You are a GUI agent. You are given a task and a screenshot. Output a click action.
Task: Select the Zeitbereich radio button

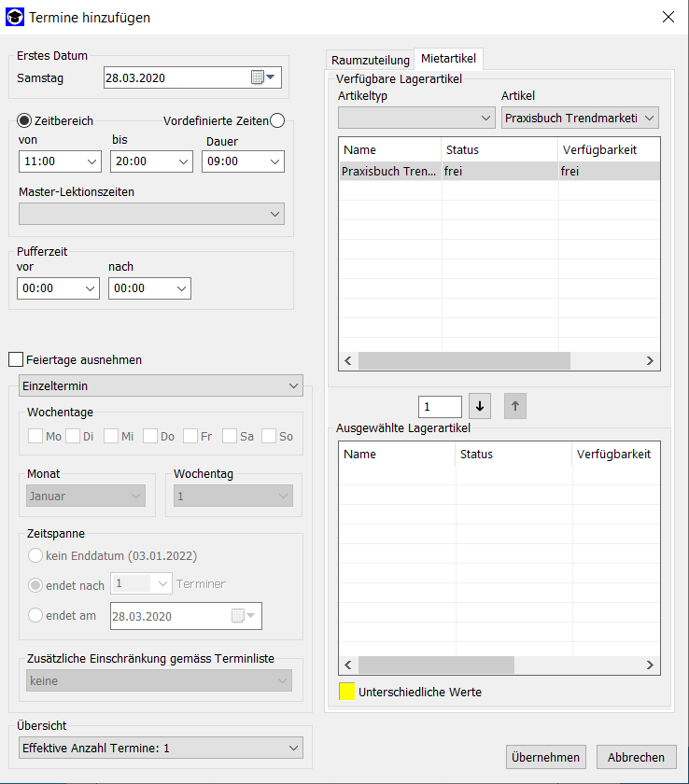click(25, 120)
